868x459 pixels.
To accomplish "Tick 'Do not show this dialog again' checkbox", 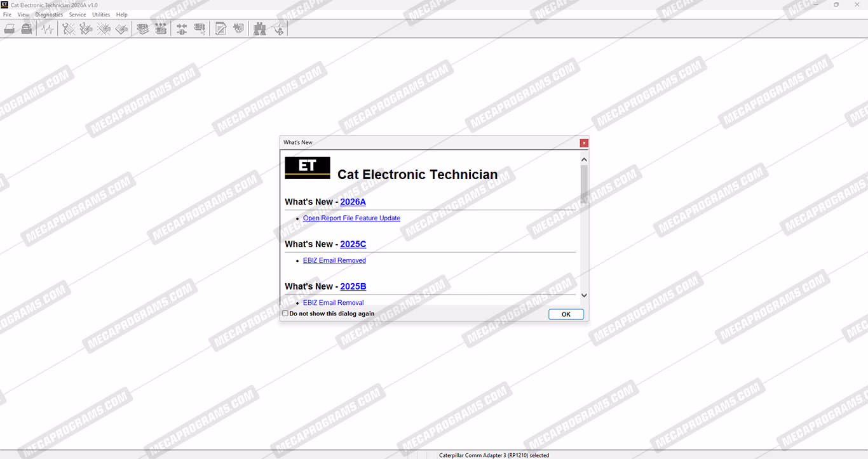I will click(x=285, y=314).
